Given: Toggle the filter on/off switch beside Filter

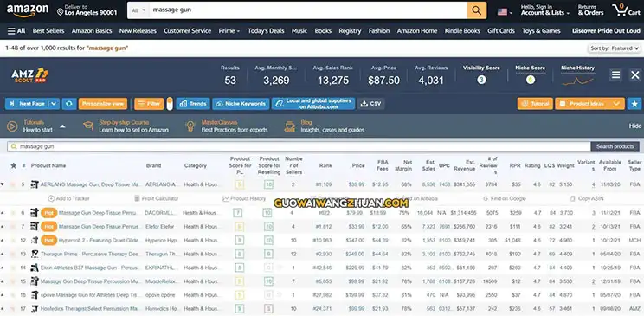Looking at the screenshot, I should [170, 104].
